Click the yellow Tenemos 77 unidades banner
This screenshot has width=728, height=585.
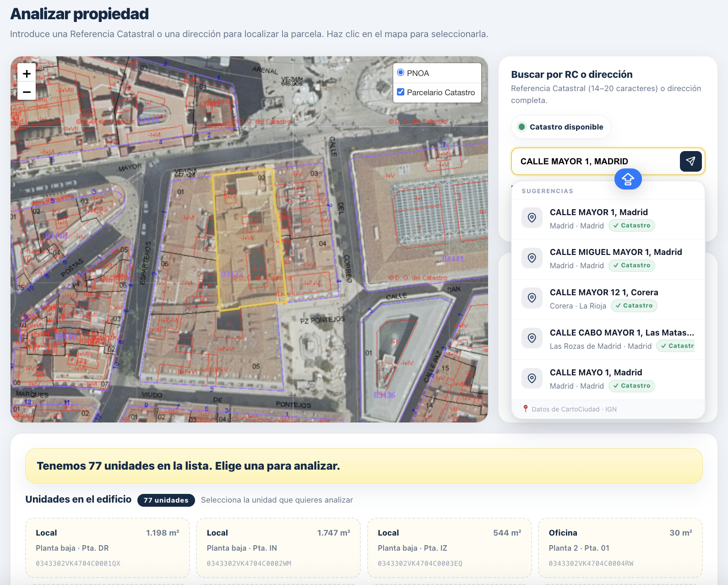(x=364, y=466)
